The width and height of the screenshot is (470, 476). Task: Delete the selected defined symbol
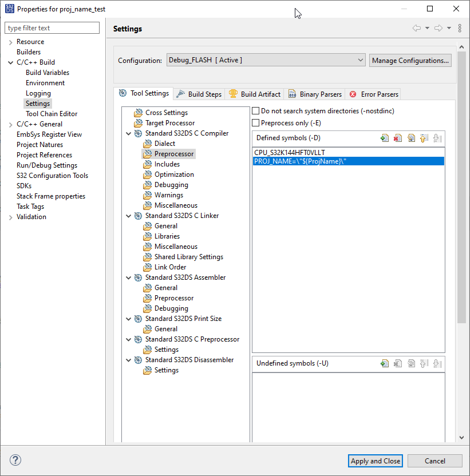[x=397, y=137]
